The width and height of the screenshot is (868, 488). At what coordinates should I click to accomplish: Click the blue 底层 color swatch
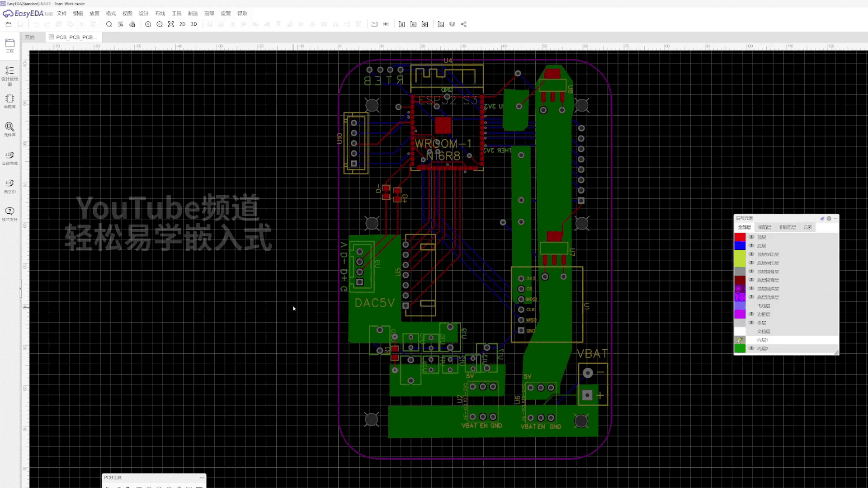tap(740, 246)
